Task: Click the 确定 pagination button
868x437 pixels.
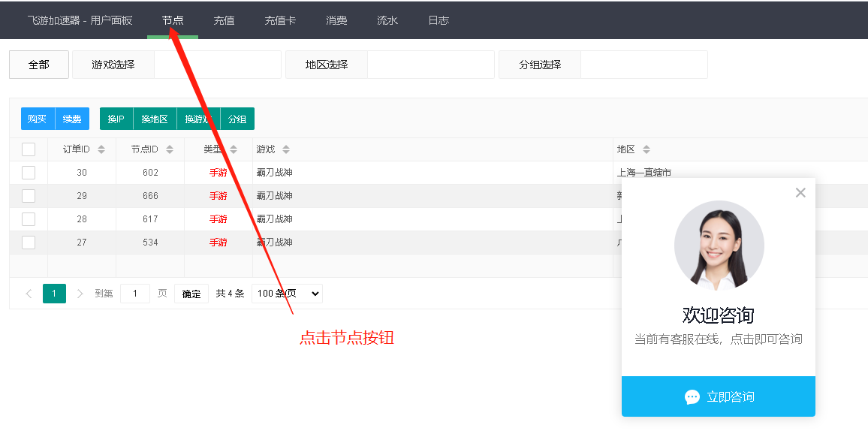Action: 191,294
